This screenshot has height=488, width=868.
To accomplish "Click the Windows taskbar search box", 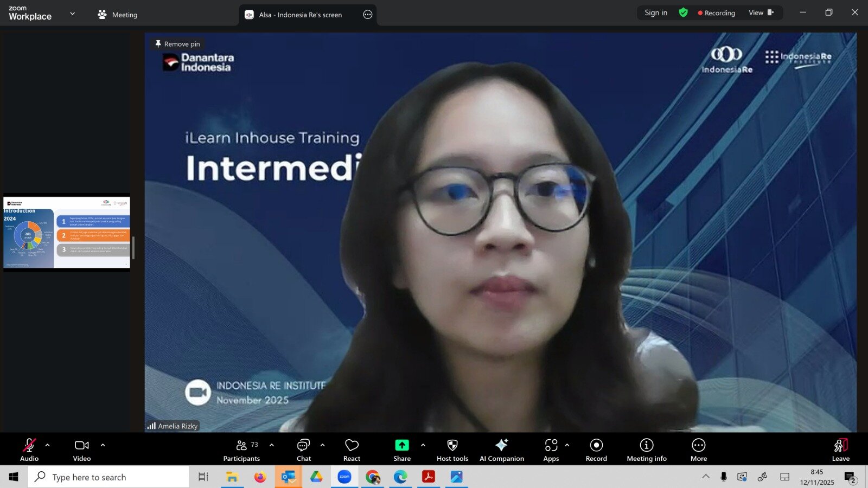I will (108, 477).
